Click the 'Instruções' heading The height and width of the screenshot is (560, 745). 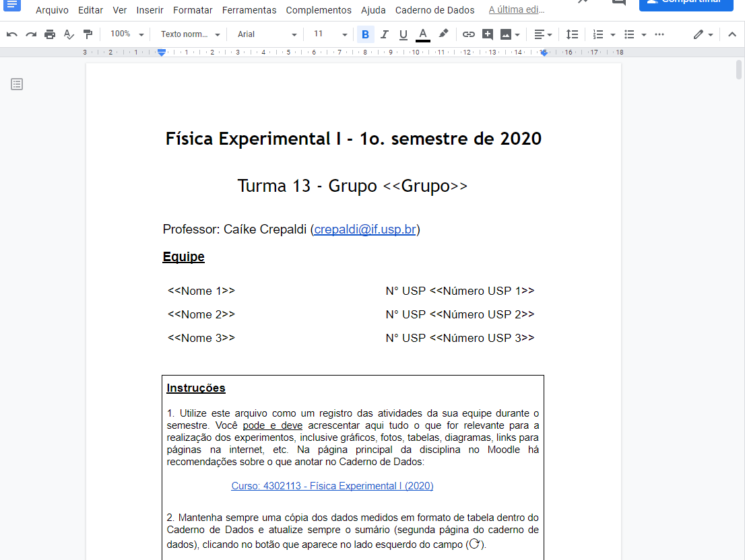tap(196, 388)
